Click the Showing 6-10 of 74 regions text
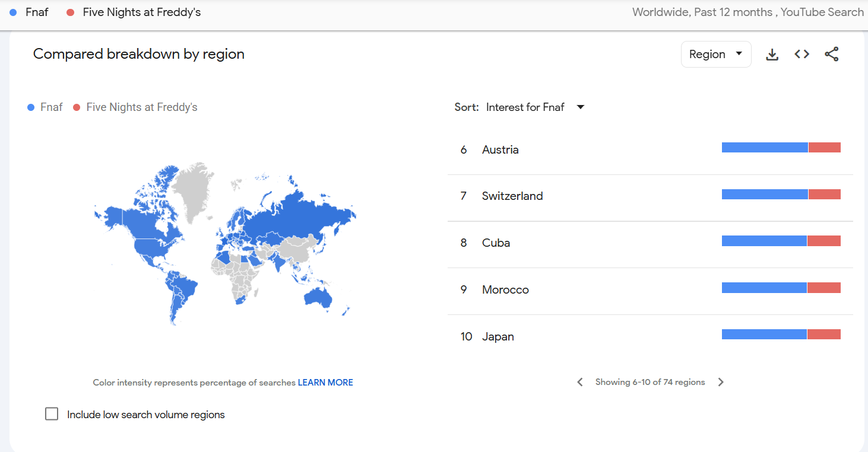Viewport: 868px width, 452px height. [650, 382]
